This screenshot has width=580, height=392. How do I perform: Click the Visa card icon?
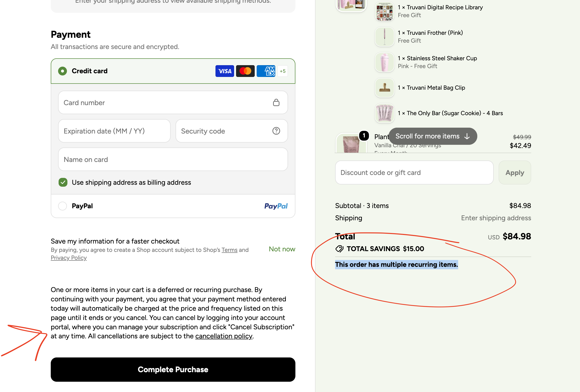pos(225,71)
